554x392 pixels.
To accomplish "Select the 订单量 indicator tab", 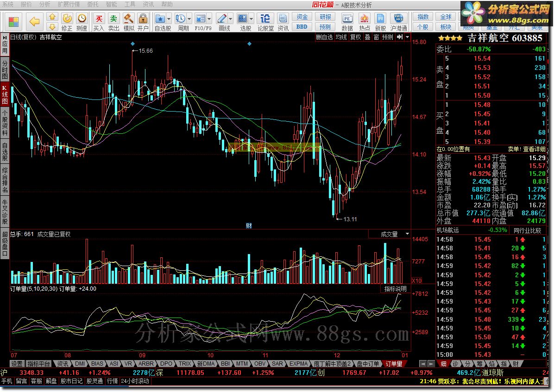I will [394, 364].
